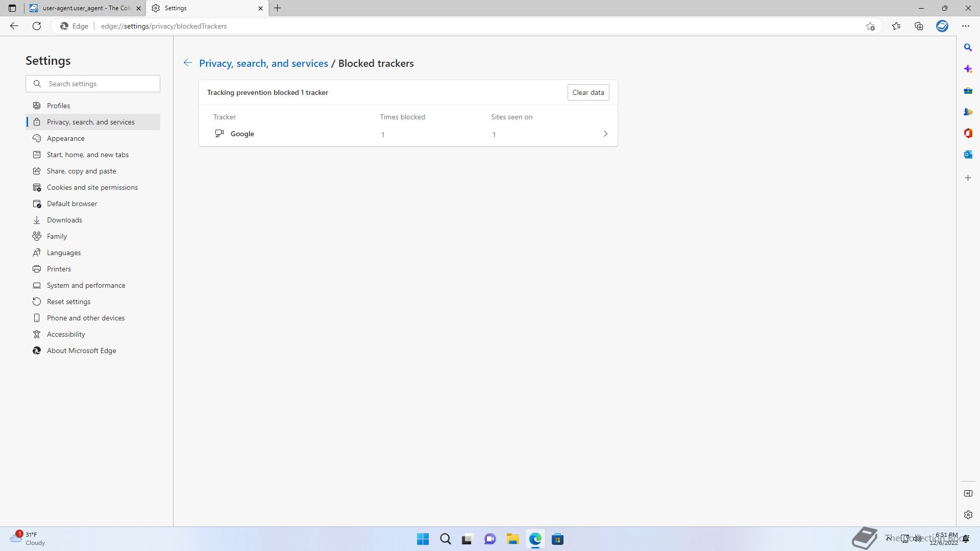Open the Collections toolbar icon
This screenshot has width=980, height=551.
(x=919, y=26)
